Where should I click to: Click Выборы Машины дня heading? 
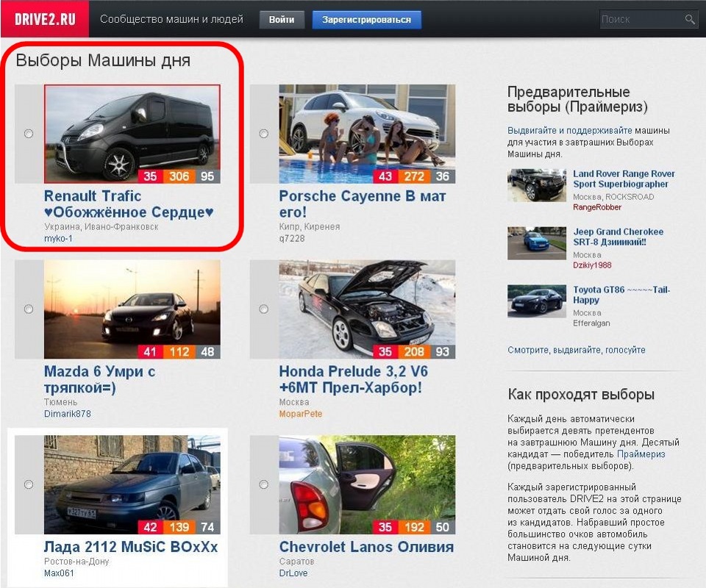pos(103,60)
